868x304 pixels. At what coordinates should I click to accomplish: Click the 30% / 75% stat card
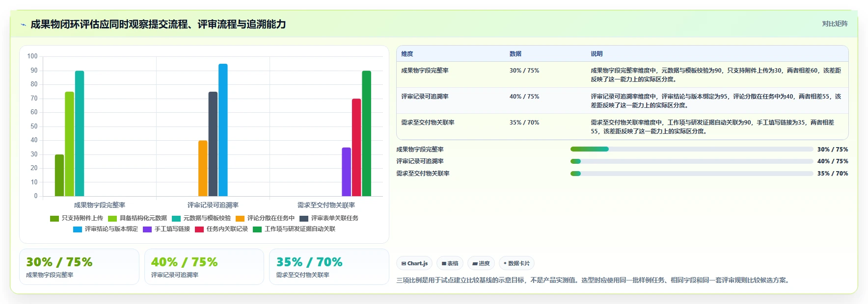(x=79, y=267)
